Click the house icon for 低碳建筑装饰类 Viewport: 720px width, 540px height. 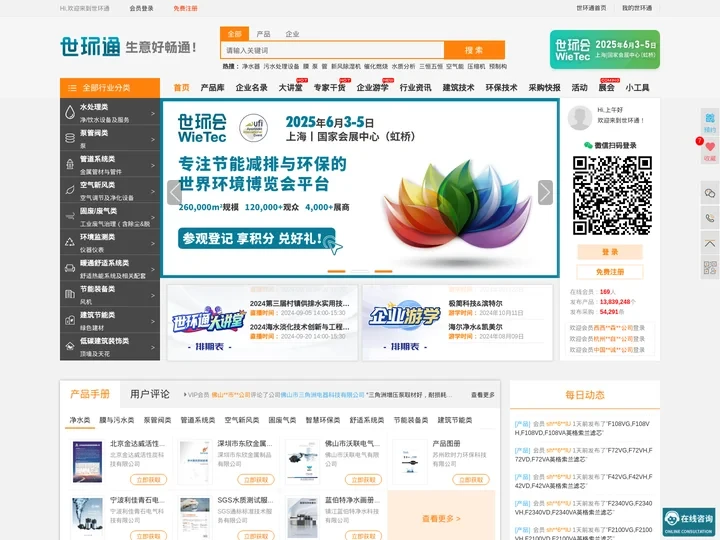[x=70, y=346]
